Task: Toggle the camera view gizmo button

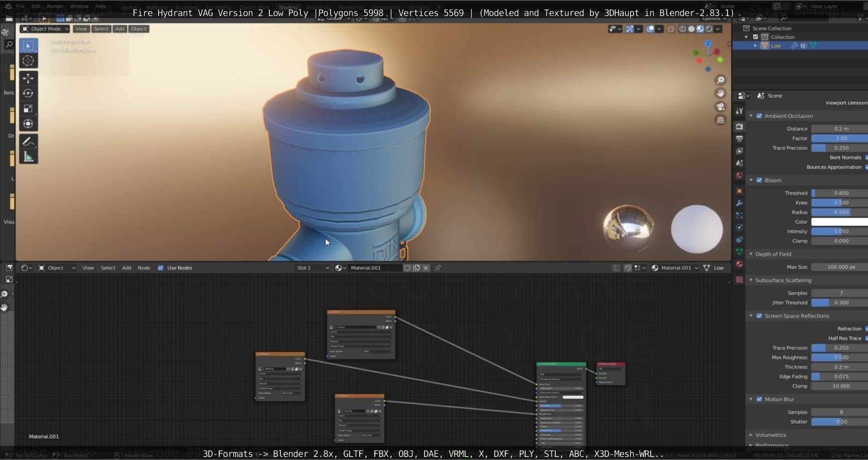Action: click(x=720, y=107)
